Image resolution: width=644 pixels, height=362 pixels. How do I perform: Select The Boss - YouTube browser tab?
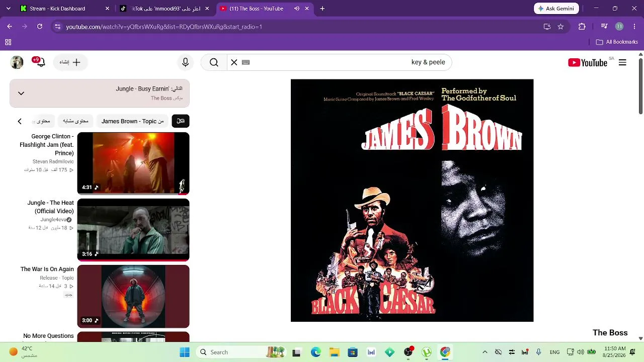pos(256,9)
